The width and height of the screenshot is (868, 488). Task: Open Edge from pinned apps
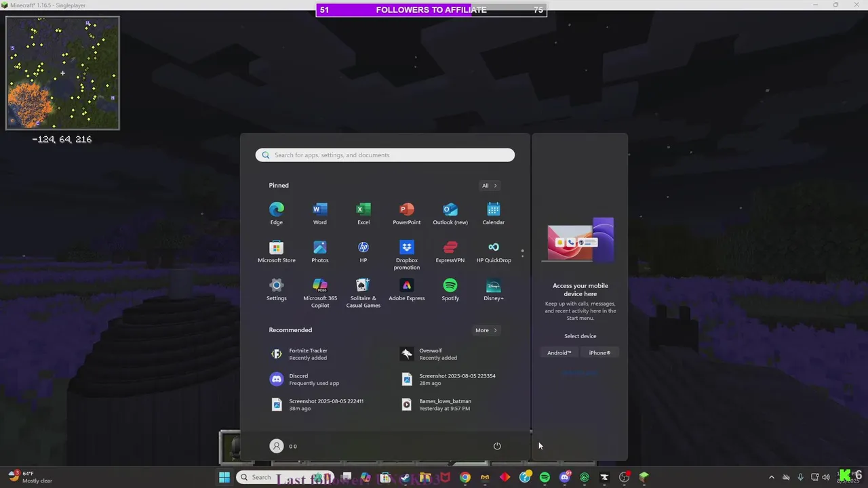coord(277,213)
